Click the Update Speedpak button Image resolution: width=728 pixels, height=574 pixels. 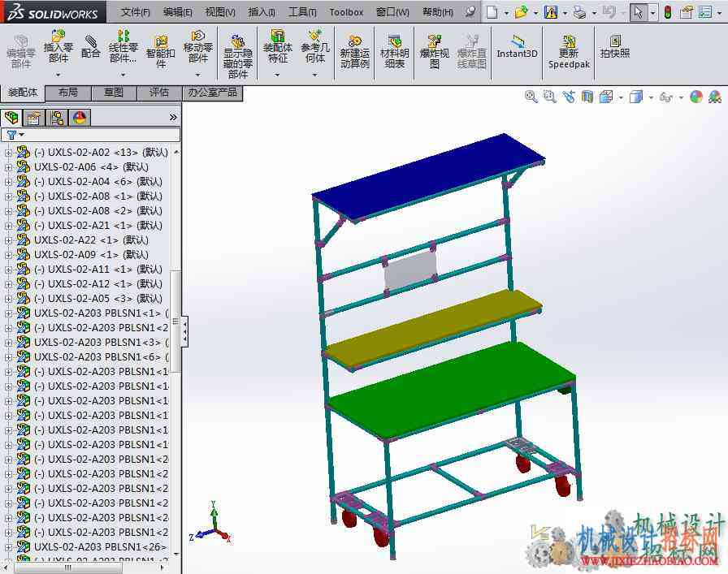tap(569, 52)
